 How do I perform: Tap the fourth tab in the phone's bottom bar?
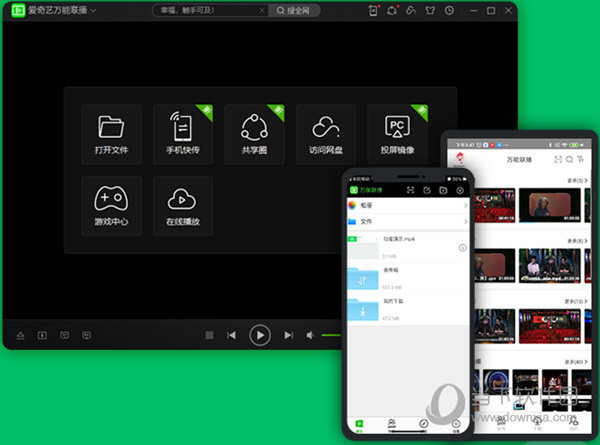tap(456, 425)
